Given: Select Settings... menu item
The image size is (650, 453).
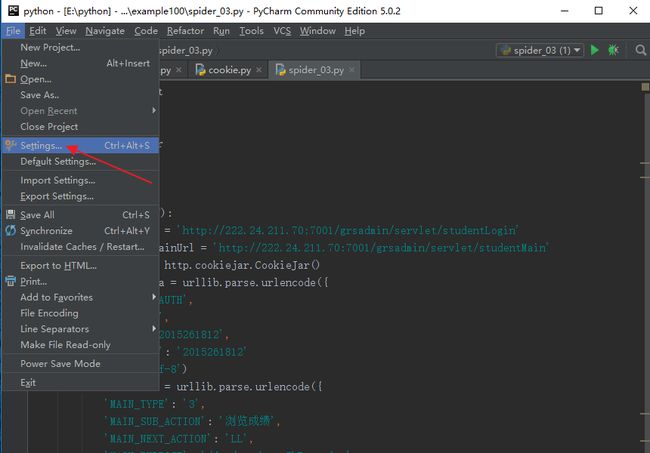Looking at the screenshot, I should (x=81, y=145).
